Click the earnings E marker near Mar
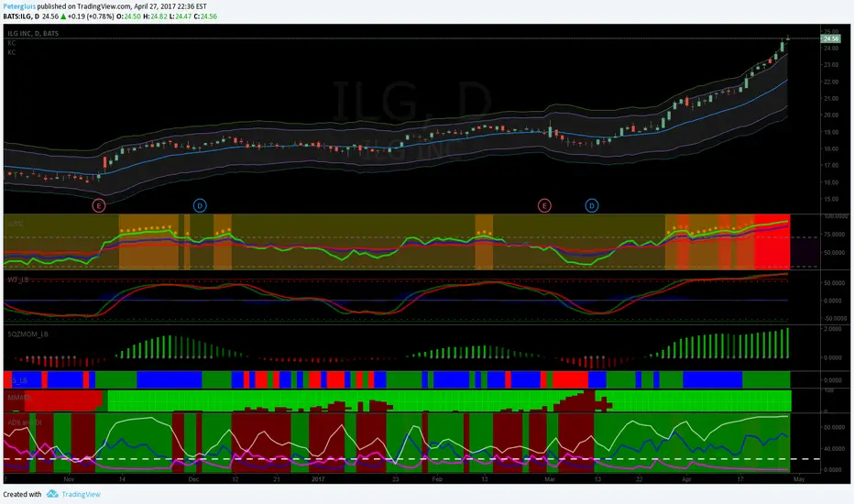This screenshot has width=854, height=504. [x=544, y=205]
